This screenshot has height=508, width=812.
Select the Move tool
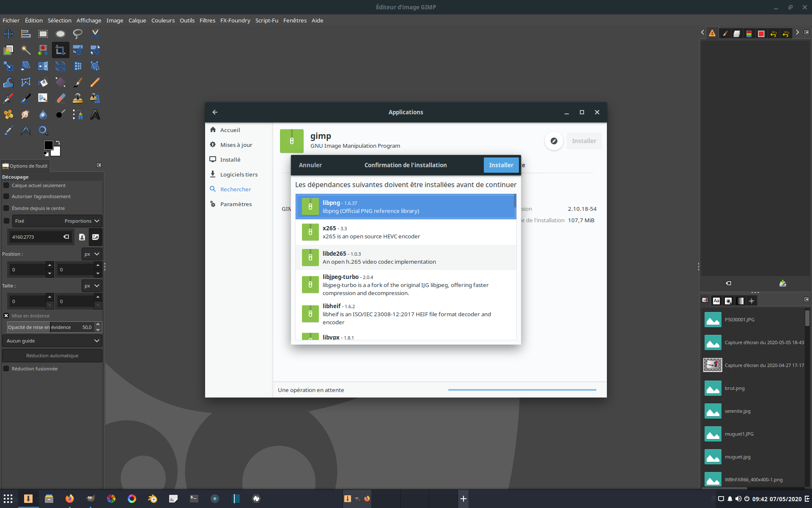[8, 34]
